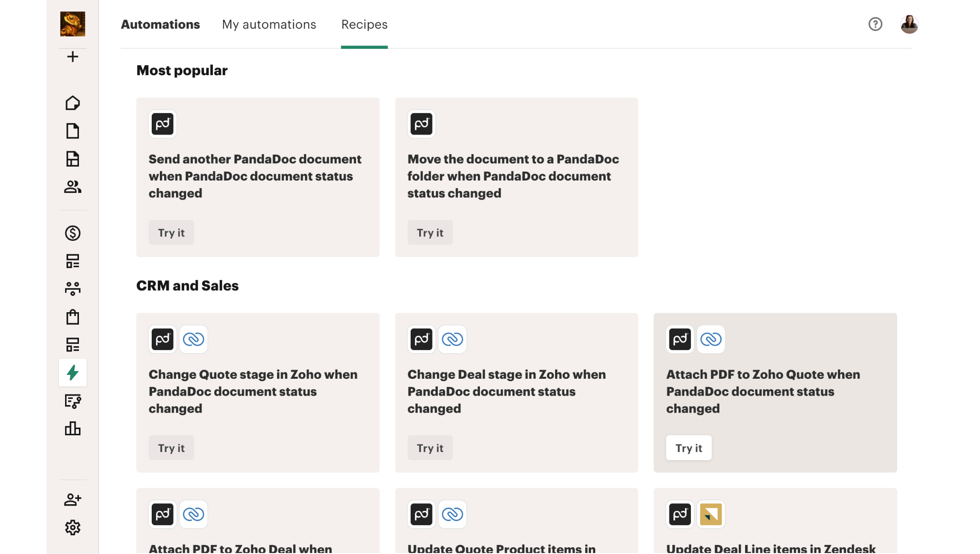The width and height of the screenshot is (980, 554).
Task: Open the Documents icon in sidebar
Action: pos(73,131)
